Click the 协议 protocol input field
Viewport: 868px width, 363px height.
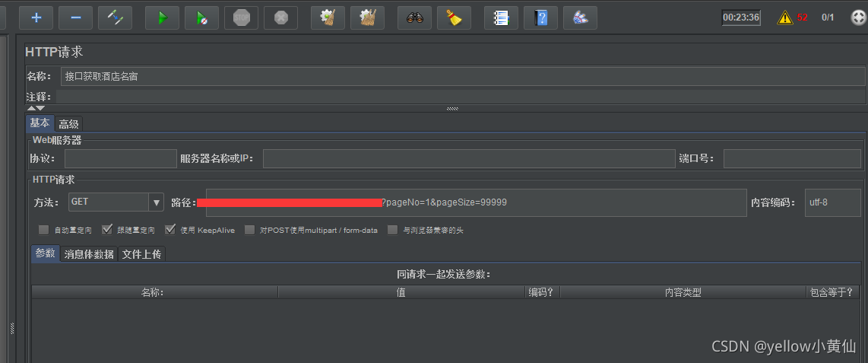(x=121, y=158)
